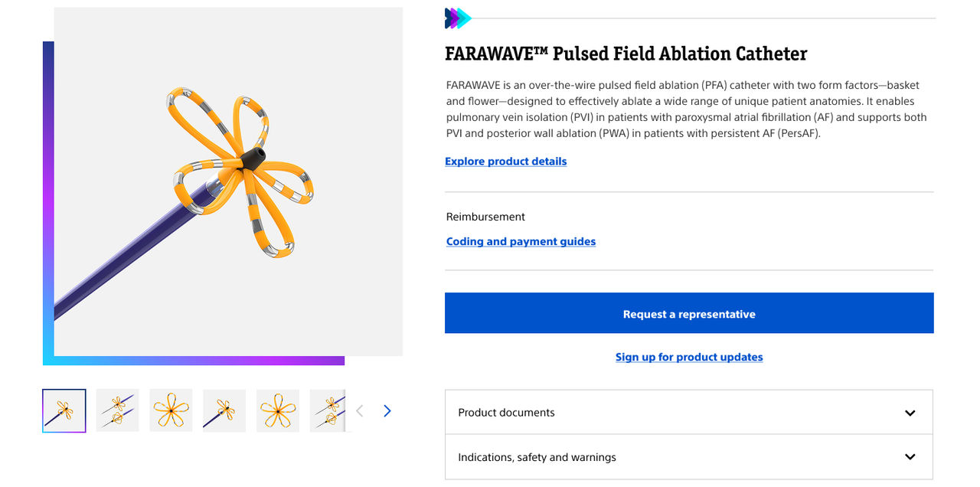This screenshot has height=487, width=980.
Task: Click the FARAWAVE Pulsed Field Ablation Catheter heading
Action: [x=626, y=54]
